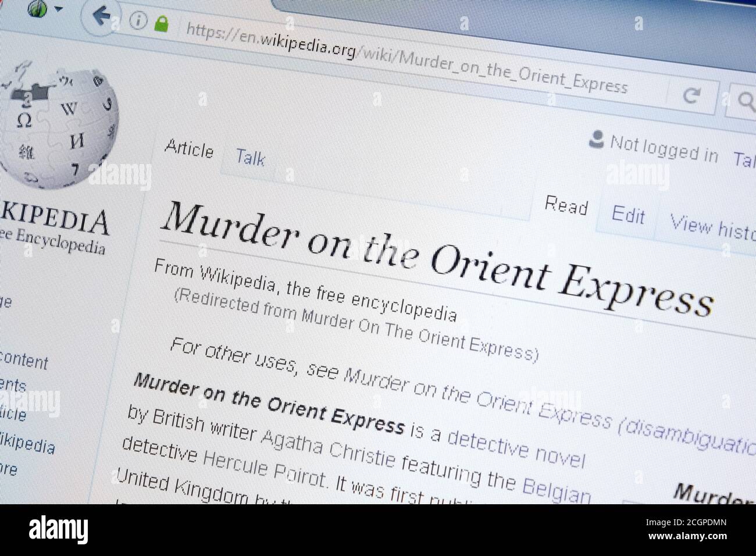Click the Wikipedia wordmark under the globe
This screenshot has width=756, height=556.
pyautogui.click(x=55, y=220)
